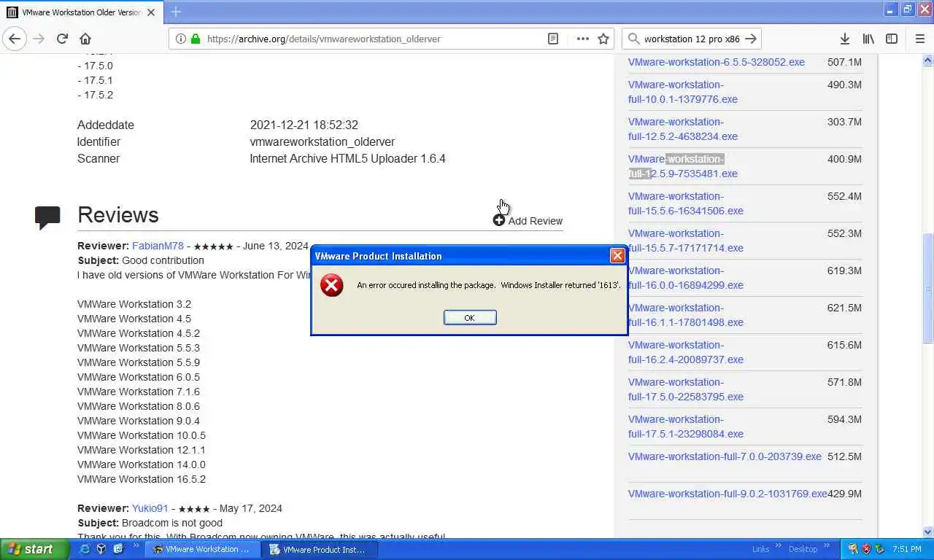Switch to VMware Workstation taskbar button
Screen dimensions: 934x560
click(x=201, y=549)
